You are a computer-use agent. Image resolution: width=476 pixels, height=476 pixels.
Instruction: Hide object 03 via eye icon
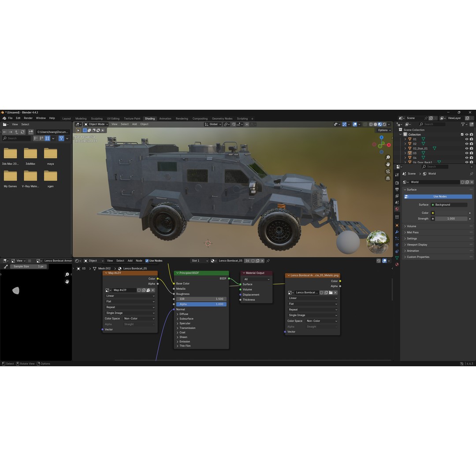[467, 153]
